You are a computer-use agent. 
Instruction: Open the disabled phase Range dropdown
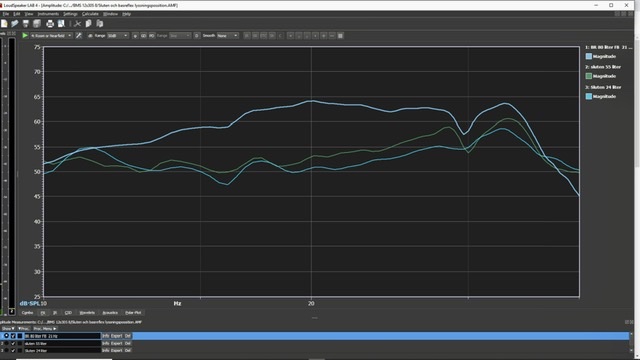180,36
